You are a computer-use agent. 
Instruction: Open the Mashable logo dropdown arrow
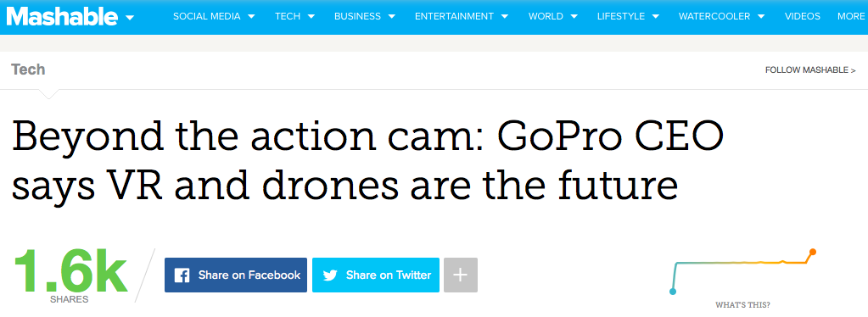click(130, 18)
